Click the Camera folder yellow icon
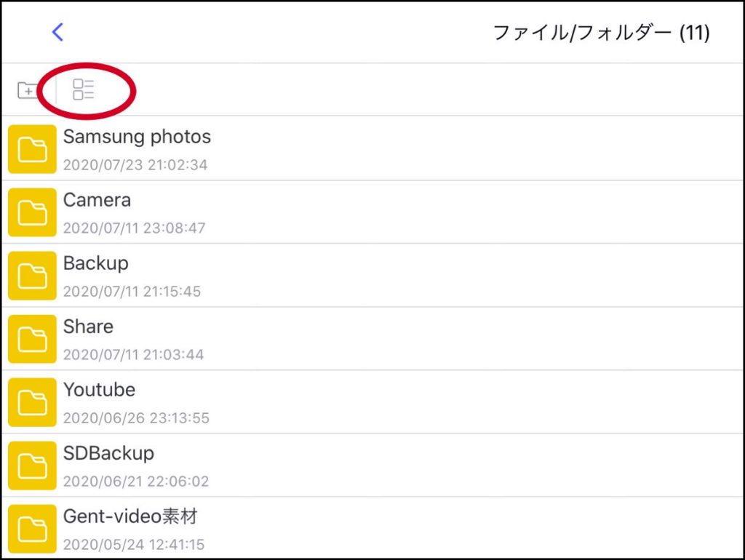The height and width of the screenshot is (560, 745). 32,212
